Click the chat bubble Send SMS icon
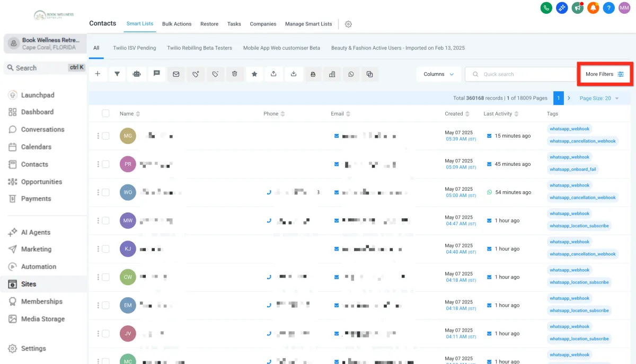Viewport: 636px width, 364px height. (156, 74)
